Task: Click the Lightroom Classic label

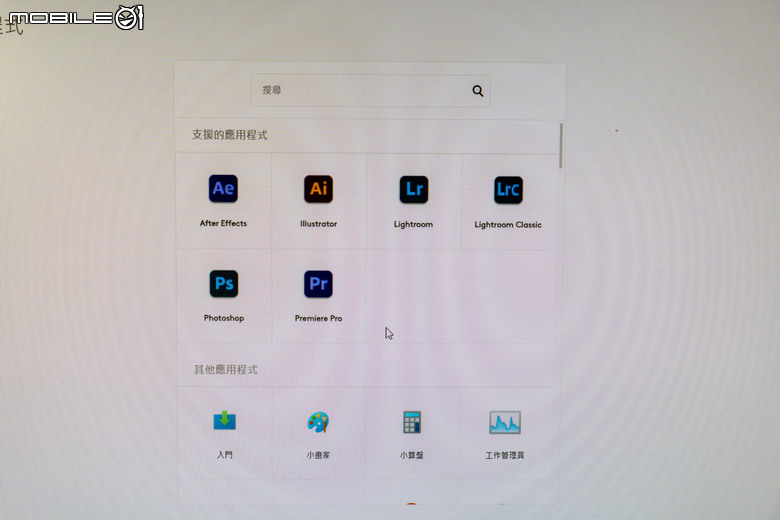Action: tap(508, 225)
